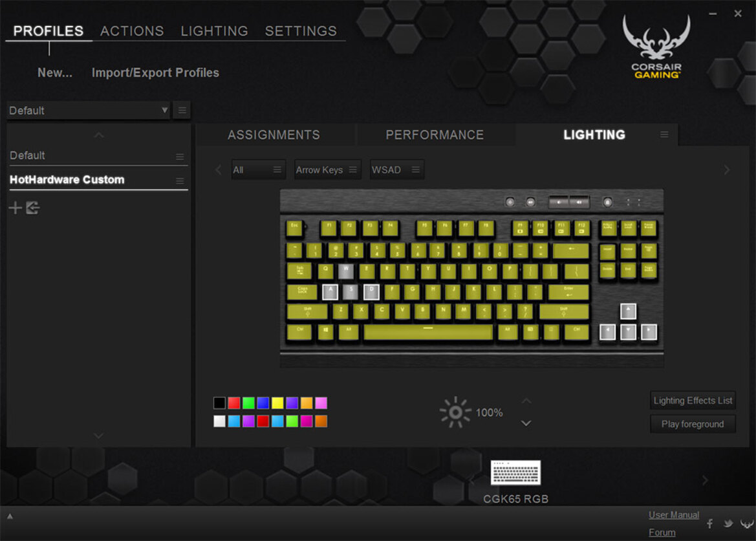
Task: Open Import/Export Profiles
Action: tap(155, 72)
